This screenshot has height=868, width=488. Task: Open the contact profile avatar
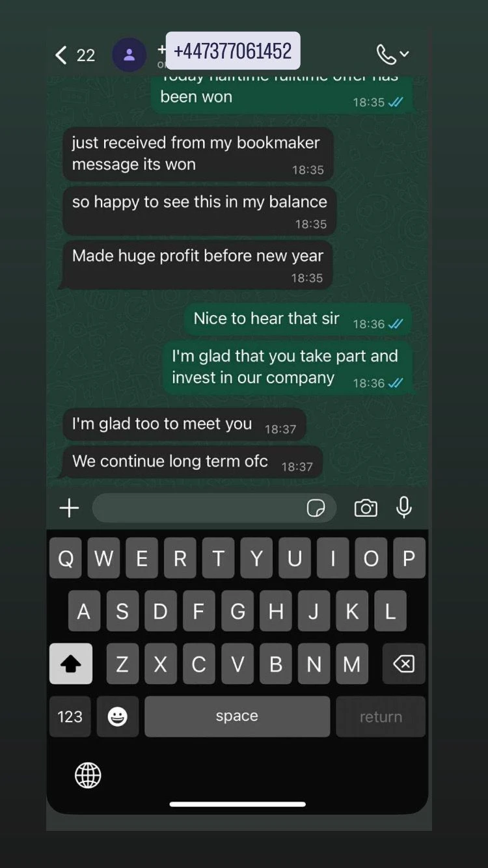click(x=129, y=55)
